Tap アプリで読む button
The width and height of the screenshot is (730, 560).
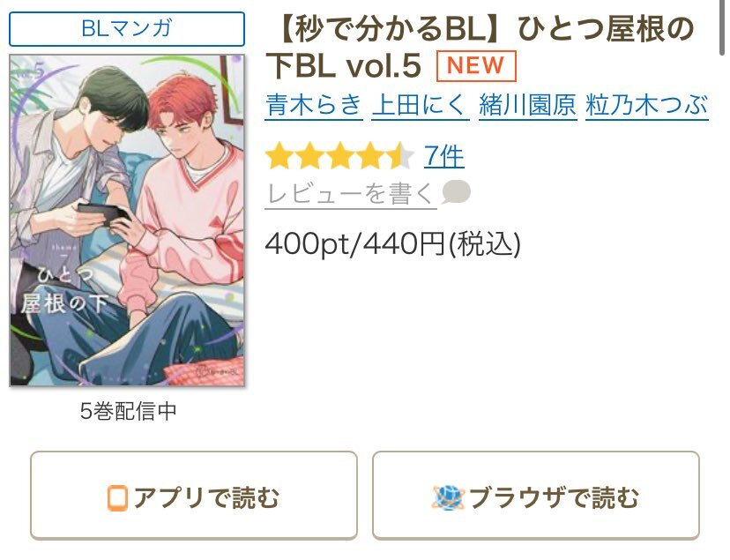coord(194,496)
